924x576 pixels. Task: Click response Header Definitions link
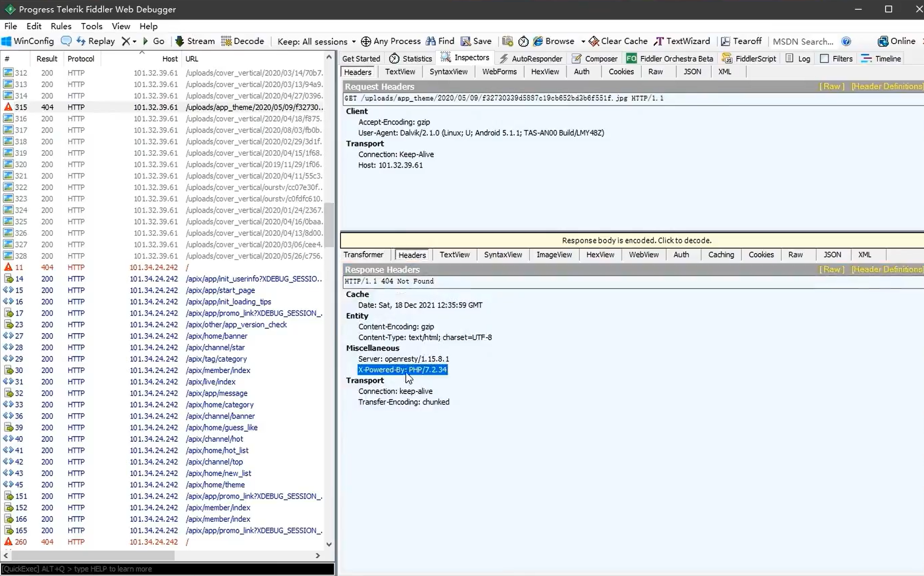click(887, 269)
